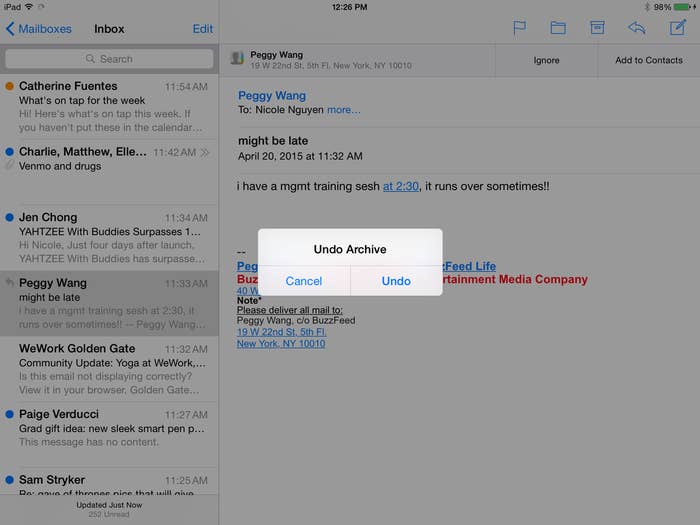Compose a new message with the pencil icon
Image resolution: width=700 pixels, height=525 pixels.
(x=678, y=27)
